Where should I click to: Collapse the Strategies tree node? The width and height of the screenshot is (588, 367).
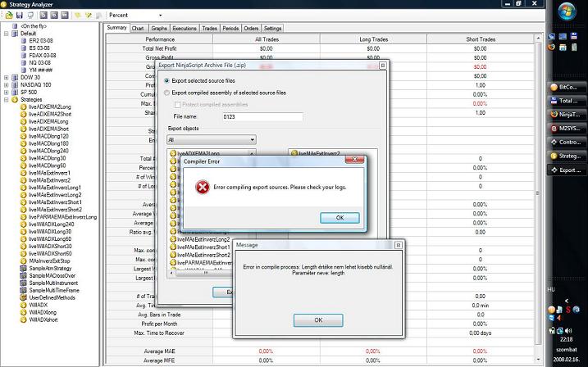(x=6, y=100)
